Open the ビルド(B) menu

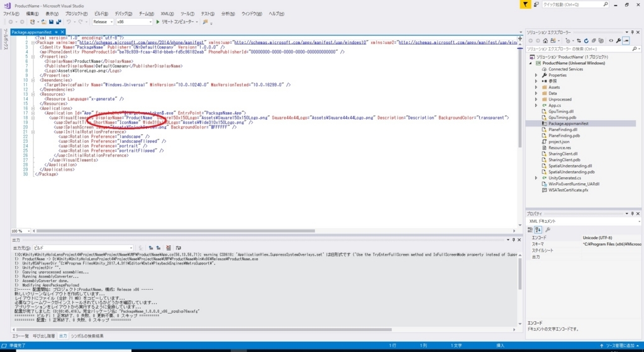pos(101,14)
